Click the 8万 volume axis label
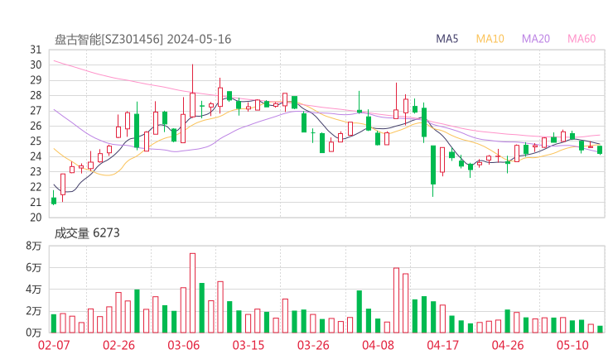The image size is (613, 364). [x=34, y=246]
